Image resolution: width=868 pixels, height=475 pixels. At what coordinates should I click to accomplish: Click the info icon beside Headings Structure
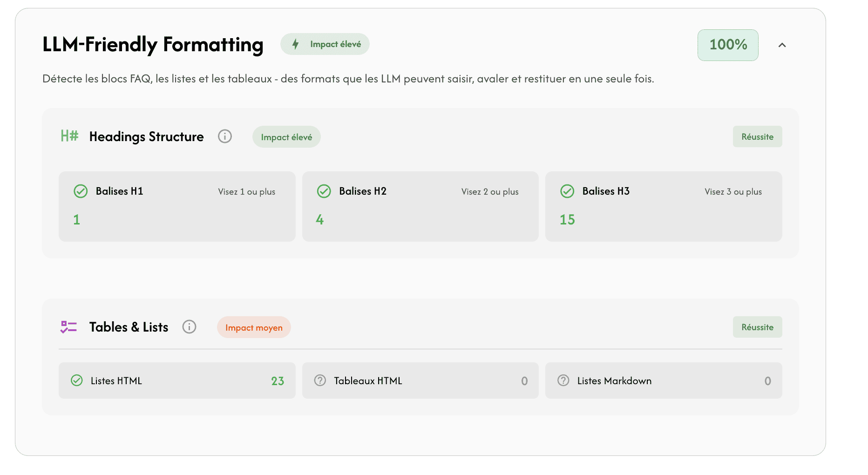coord(225,136)
